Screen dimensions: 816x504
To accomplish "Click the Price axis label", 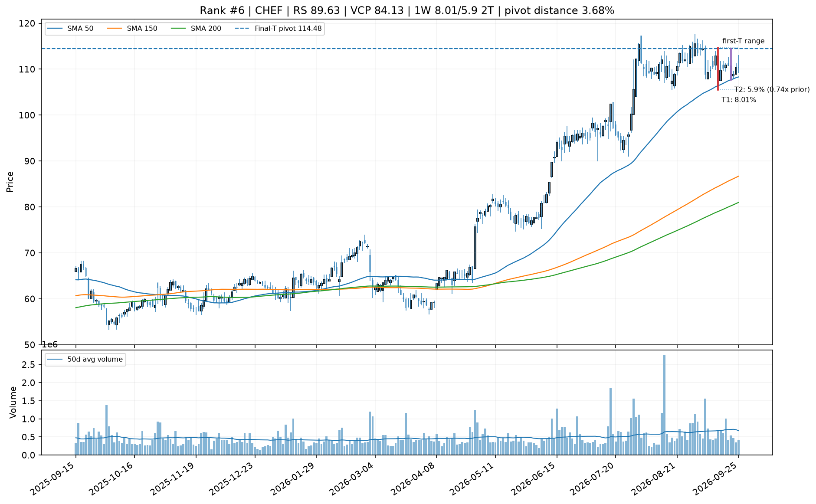I will 10,182.
